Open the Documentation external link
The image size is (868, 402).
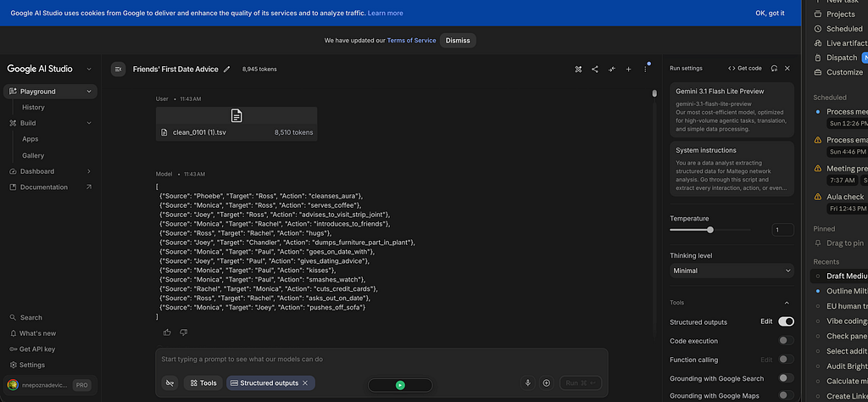[x=50, y=187]
